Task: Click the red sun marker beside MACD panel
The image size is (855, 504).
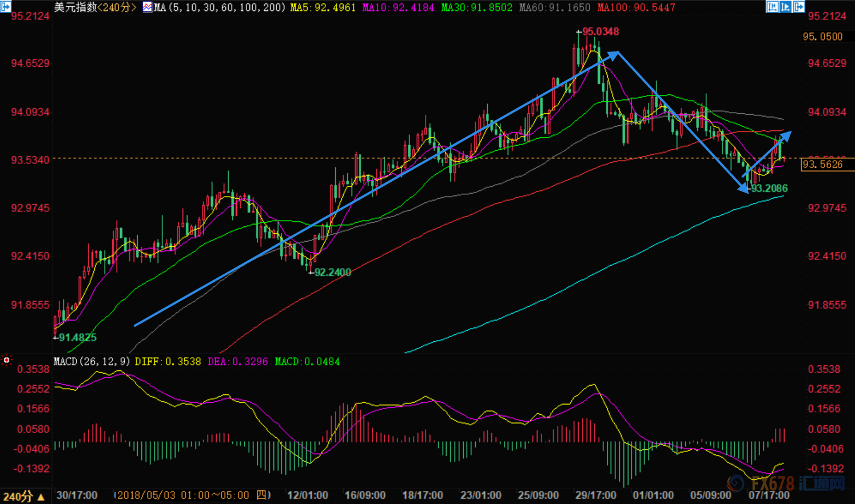Action: 6,360
